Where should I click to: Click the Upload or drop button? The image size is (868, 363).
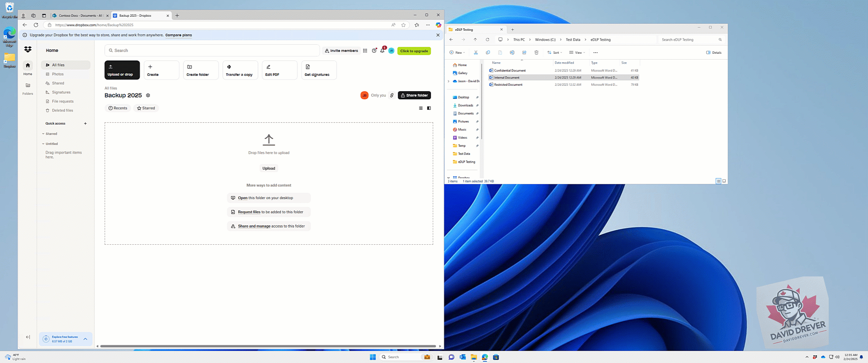coord(122,70)
